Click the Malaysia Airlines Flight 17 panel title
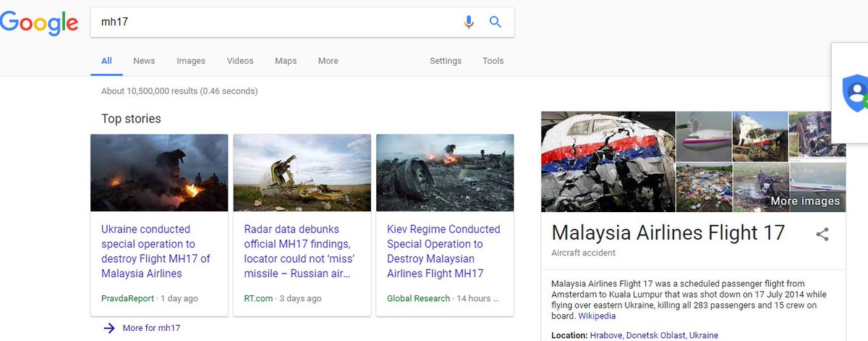Image resolution: width=868 pixels, height=341 pixels. (668, 232)
